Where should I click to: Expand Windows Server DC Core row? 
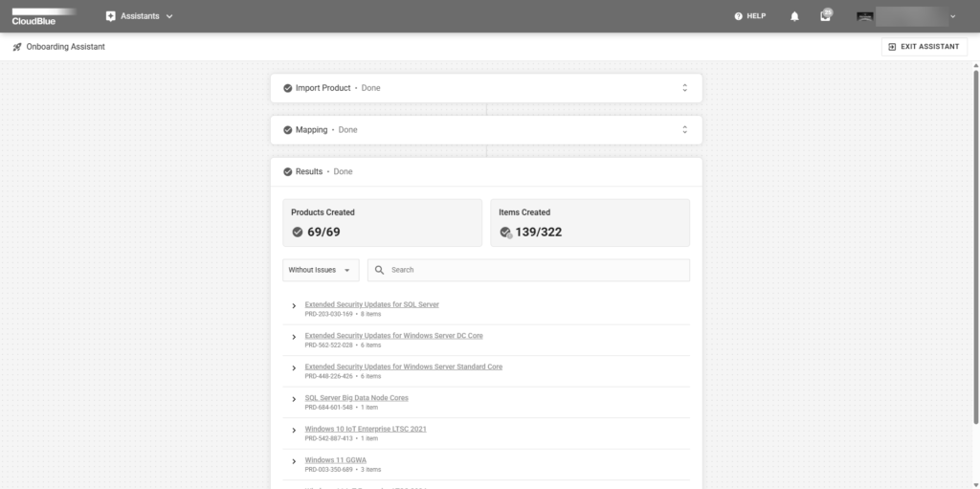click(x=294, y=337)
